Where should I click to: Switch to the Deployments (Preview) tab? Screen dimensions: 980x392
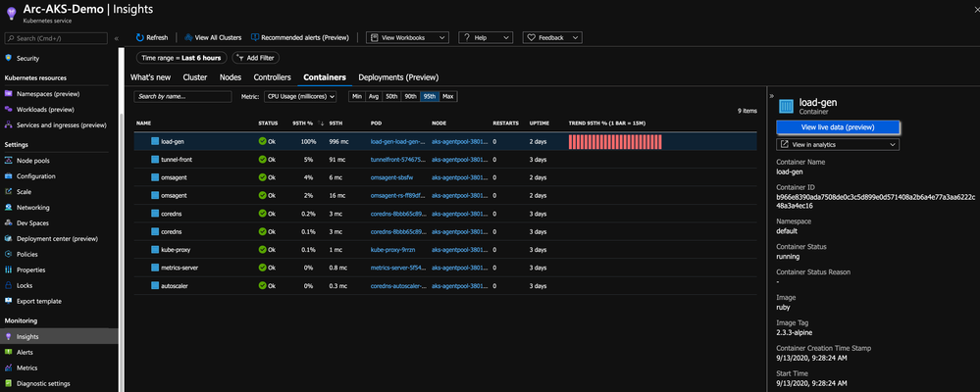[398, 77]
